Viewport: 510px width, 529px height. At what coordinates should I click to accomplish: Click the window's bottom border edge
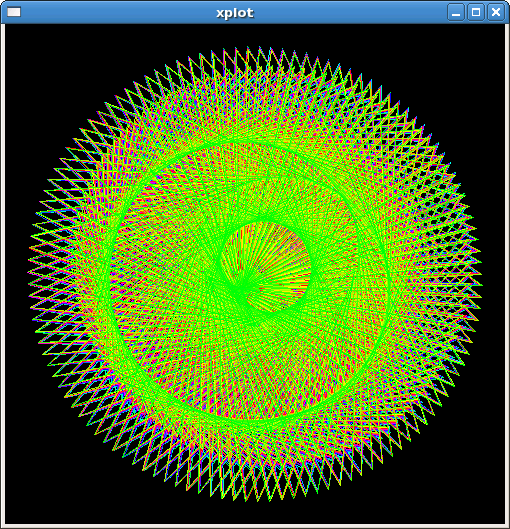255,526
